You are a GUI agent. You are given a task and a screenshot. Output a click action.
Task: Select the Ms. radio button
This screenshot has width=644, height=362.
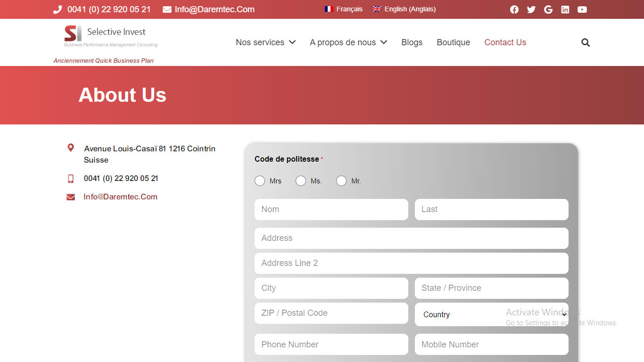[301, 181]
